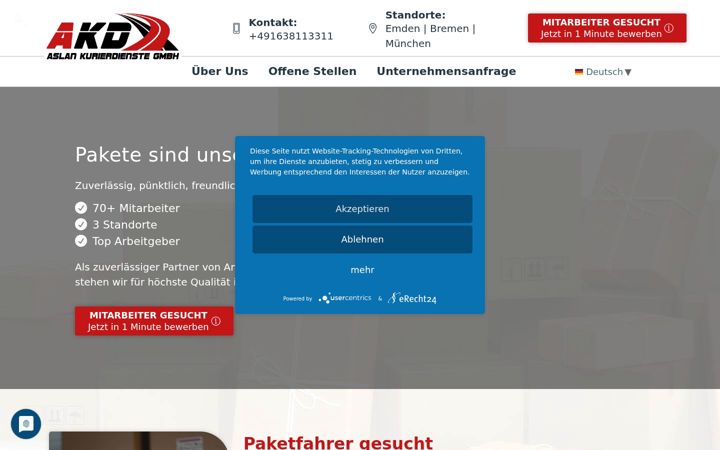Click the Paketfahrer gesucht heading

(x=338, y=443)
